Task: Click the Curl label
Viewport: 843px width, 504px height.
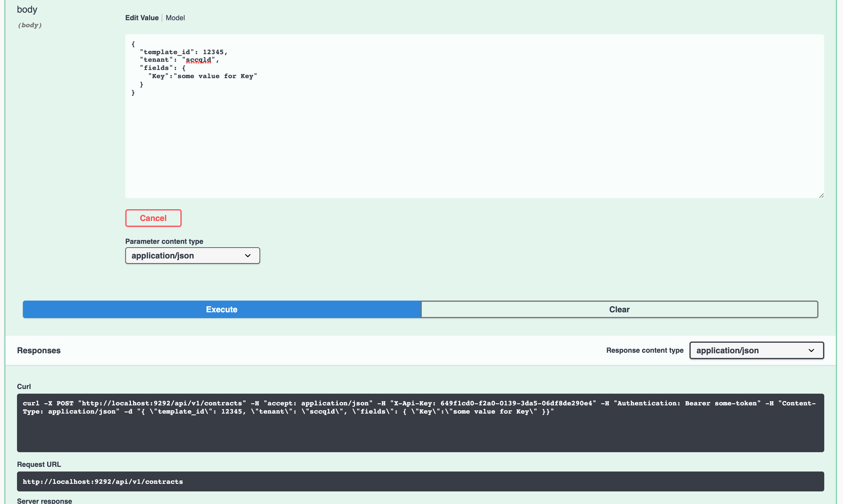Action: [24, 387]
